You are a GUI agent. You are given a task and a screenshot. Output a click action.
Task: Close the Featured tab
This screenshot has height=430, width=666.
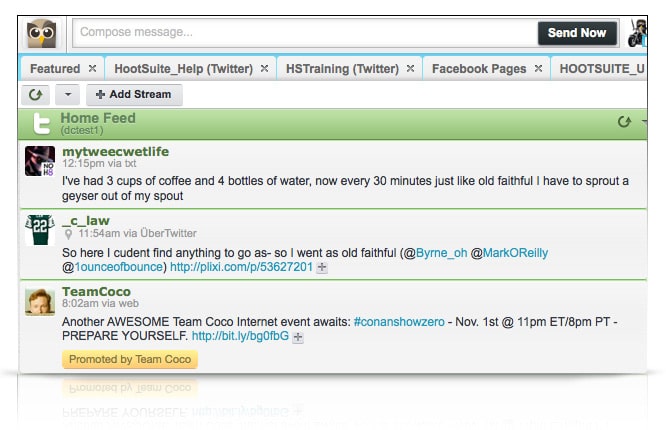[92, 68]
